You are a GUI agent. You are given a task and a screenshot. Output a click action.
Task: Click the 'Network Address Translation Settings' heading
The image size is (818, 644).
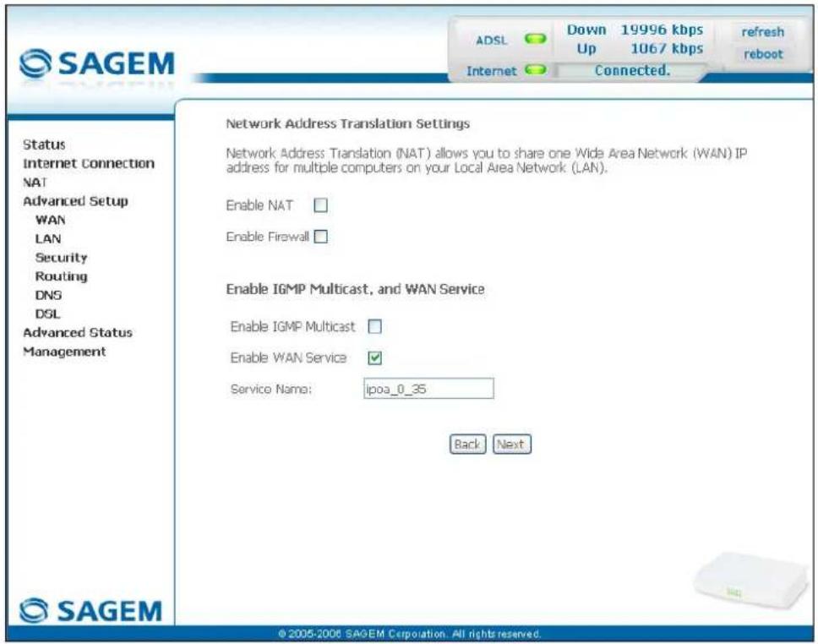point(347,123)
